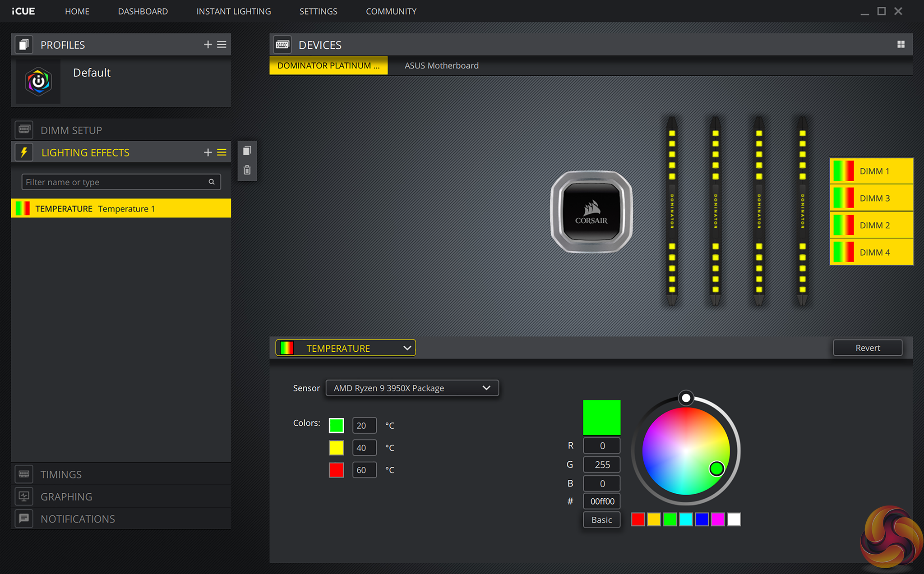
Task: Click the filter search magnifier icon
Action: coord(211,182)
